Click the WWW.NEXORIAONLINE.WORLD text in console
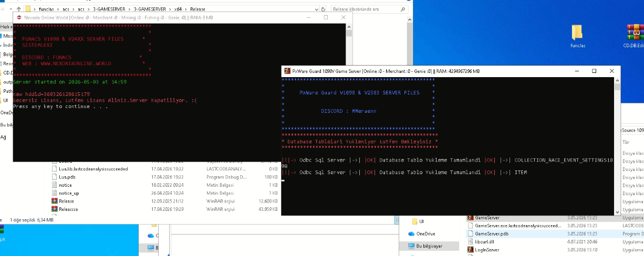Screen dimensions: 644x256 coord(76,63)
